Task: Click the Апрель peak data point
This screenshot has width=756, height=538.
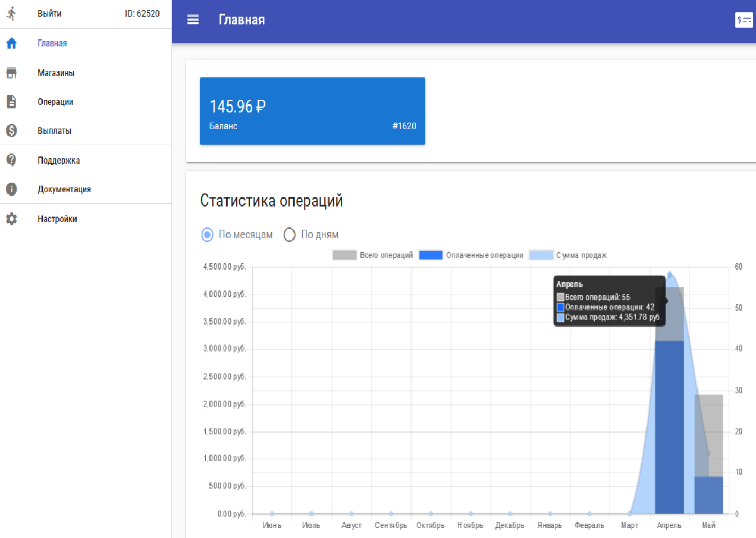Action: (x=670, y=275)
